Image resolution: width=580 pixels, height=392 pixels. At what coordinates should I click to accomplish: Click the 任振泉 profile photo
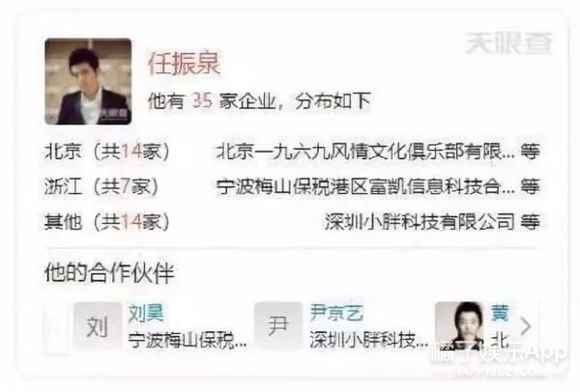coord(88,81)
